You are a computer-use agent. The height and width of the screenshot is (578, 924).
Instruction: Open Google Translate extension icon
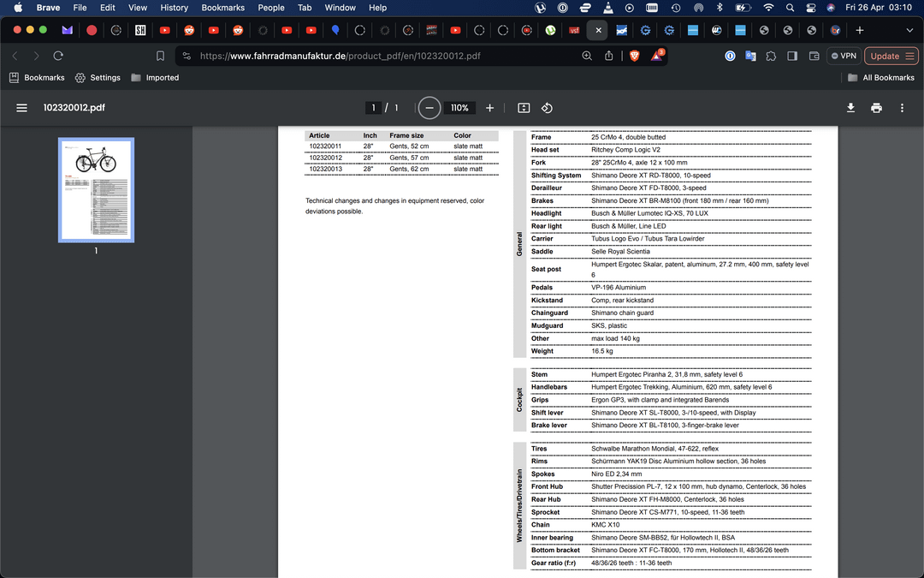click(x=750, y=56)
